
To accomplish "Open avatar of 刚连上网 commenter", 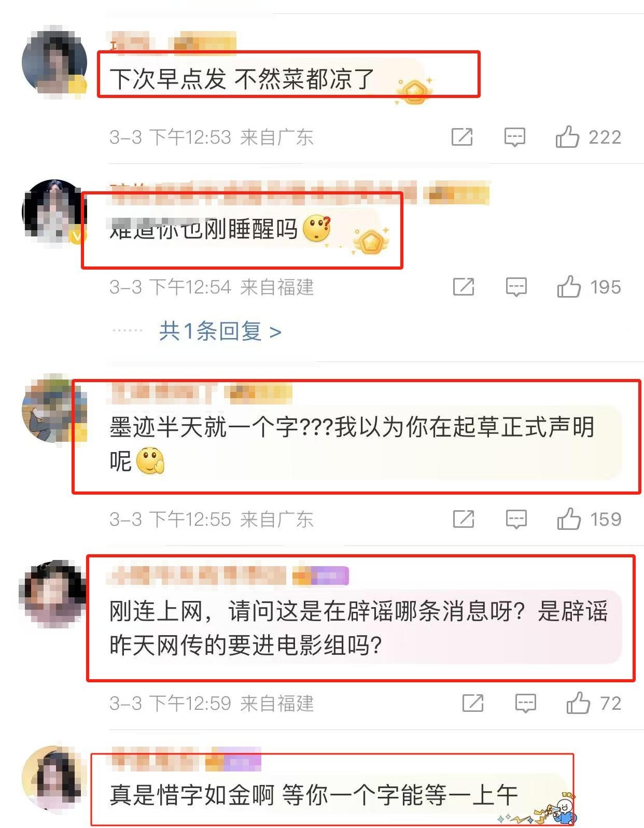I will coord(52,593).
